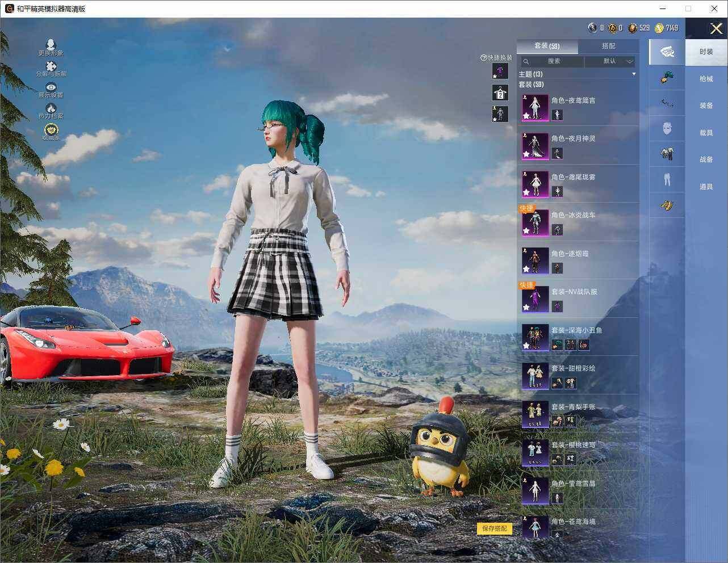Select outfit thumbnail 角色-莹鸢雪晶
The height and width of the screenshot is (563, 728).
point(535,490)
